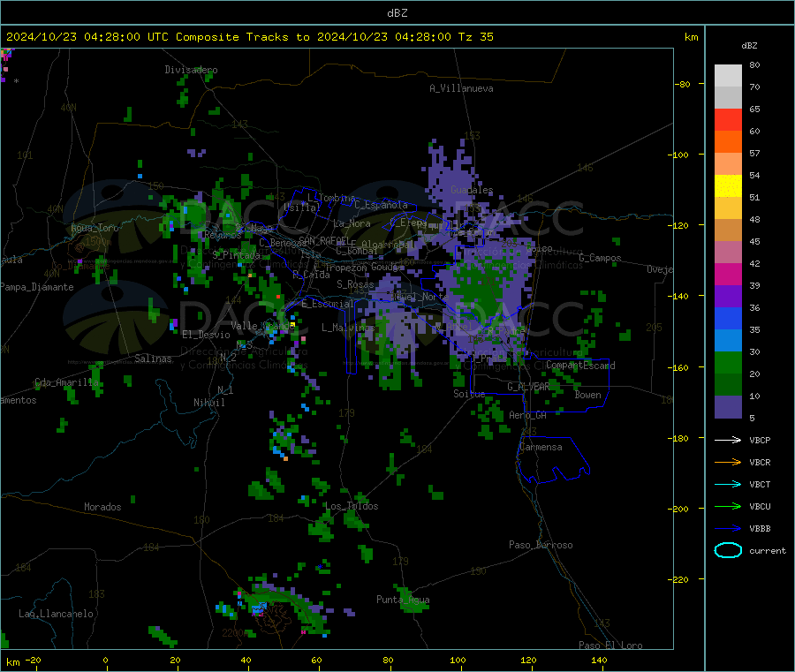Screen dimensions: 795x672
Task: Click the 'Los_Toldos' map label
Action: (x=352, y=506)
